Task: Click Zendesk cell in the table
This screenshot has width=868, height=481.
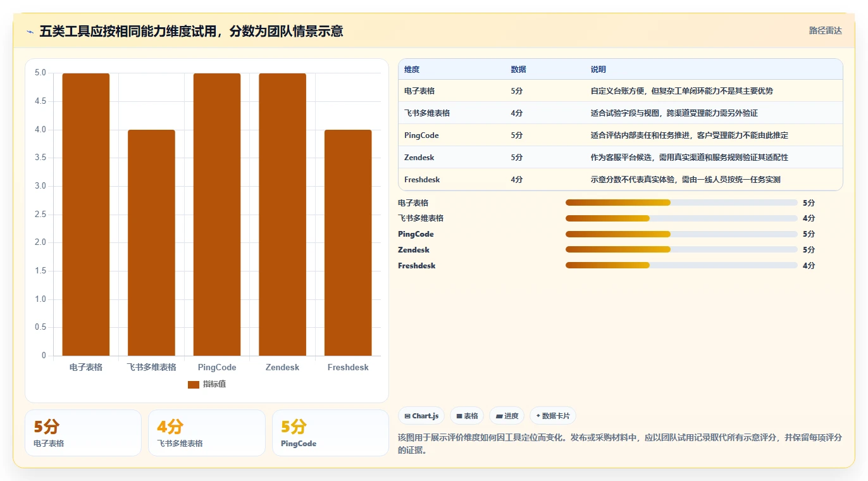Action: 419,158
